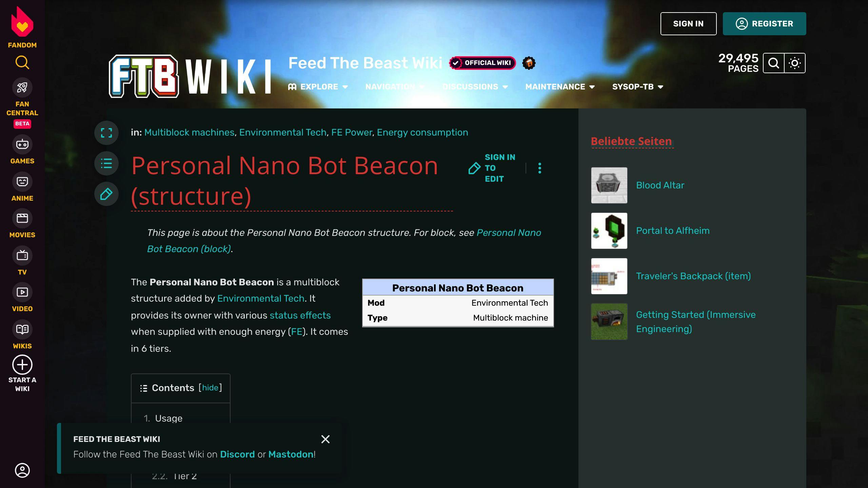Open the FE energy link
This screenshot has width=868, height=488.
(x=297, y=332)
